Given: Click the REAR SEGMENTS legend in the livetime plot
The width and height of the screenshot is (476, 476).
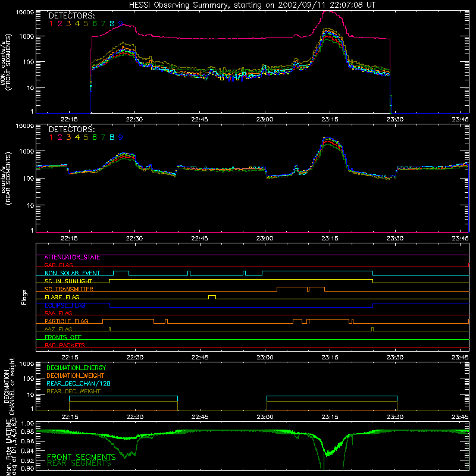Looking at the screenshot, I should tap(79, 464).
